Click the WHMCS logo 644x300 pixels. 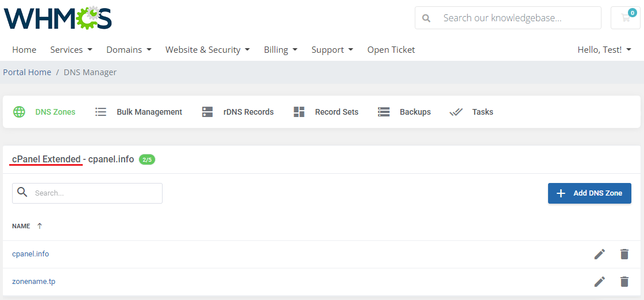pos(57,18)
